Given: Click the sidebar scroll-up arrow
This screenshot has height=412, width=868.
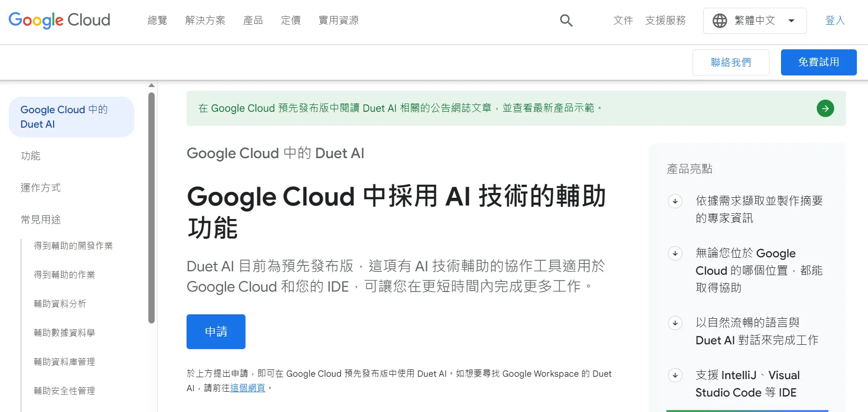Looking at the screenshot, I should click(x=151, y=85).
